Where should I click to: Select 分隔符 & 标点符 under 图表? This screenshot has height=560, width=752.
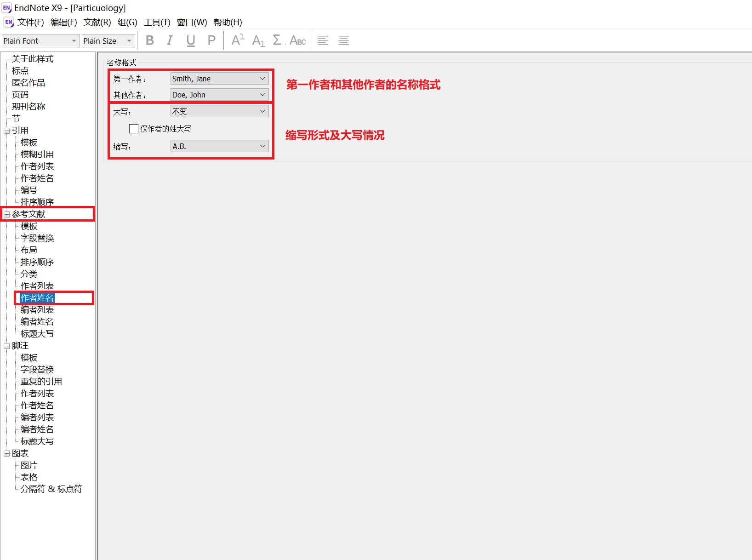click(51, 489)
